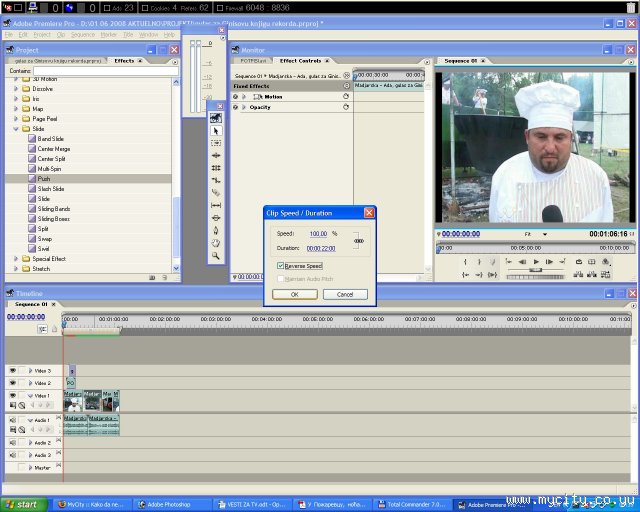The image size is (640, 512).
Task: Click the Speed percentage value field
Action: coord(318,233)
